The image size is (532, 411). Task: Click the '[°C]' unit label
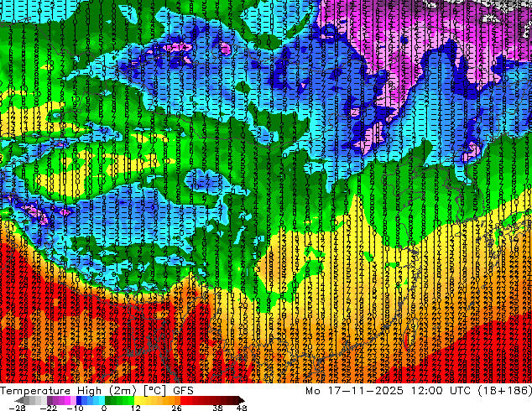click(154, 391)
